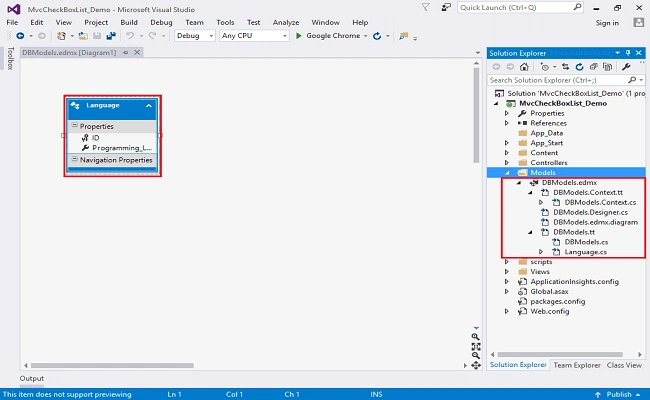
Task: Click the diagram zoom to fit icon
Action: pyautogui.click(x=476, y=347)
